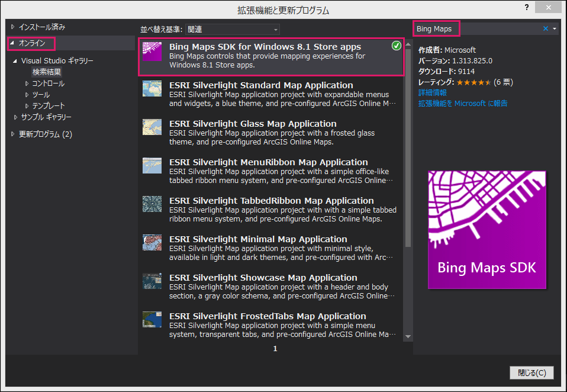Click the 閉じる(C) button
The width and height of the screenshot is (567, 392).
(531, 372)
